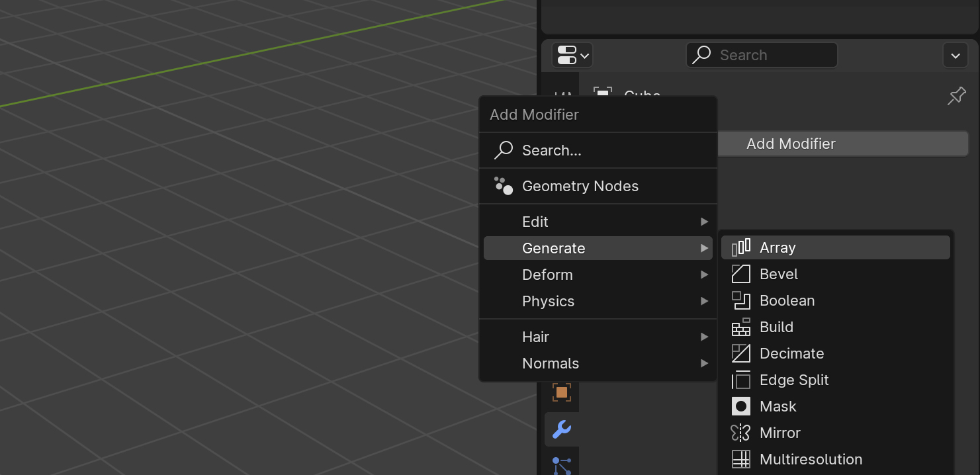Select the Mirror modifier
This screenshot has height=475, width=980.
835,433
